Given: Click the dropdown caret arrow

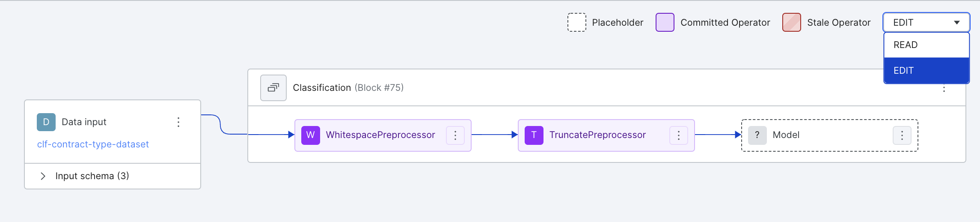Looking at the screenshot, I should point(957,23).
